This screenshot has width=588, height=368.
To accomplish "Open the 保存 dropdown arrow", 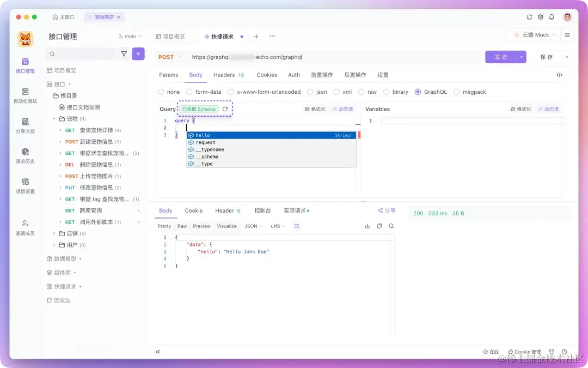I will click(567, 57).
